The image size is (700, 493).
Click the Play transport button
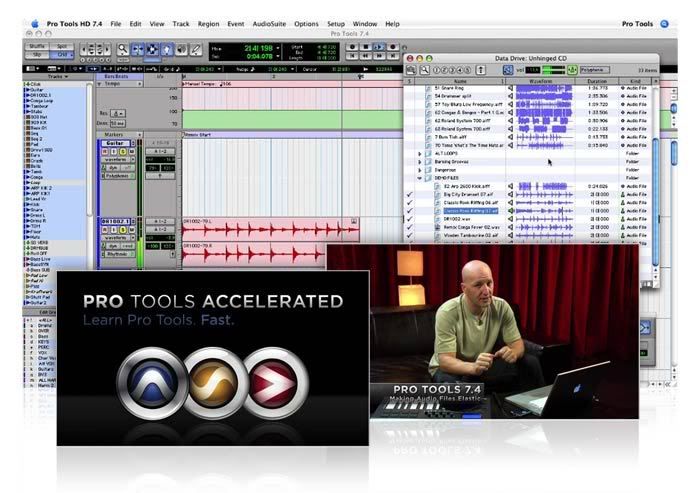click(379, 46)
